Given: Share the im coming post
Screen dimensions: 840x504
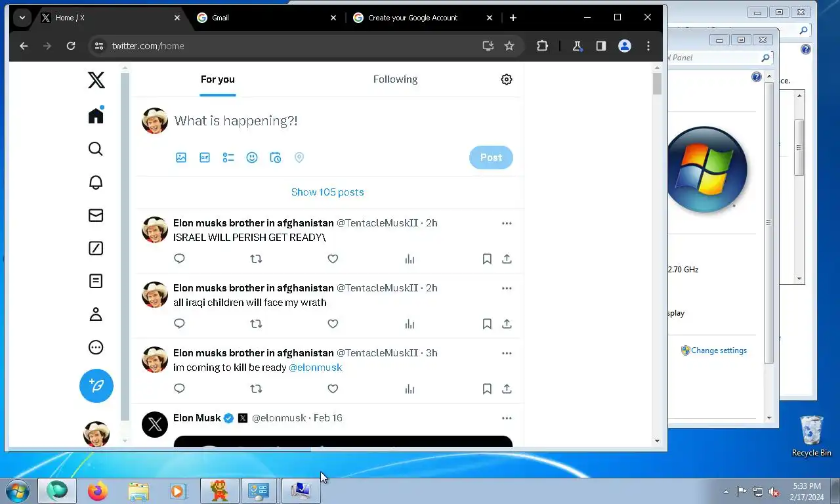Looking at the screenshot, I should point(507,388).
